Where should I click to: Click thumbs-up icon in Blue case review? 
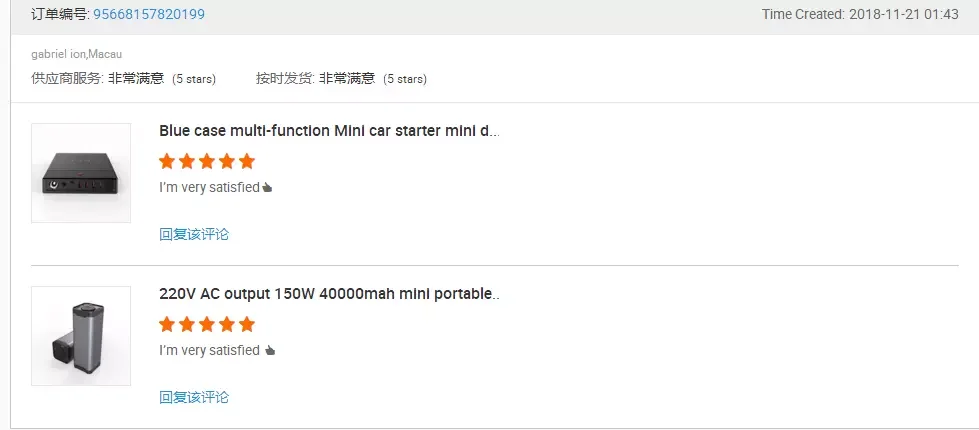point(268,187)
